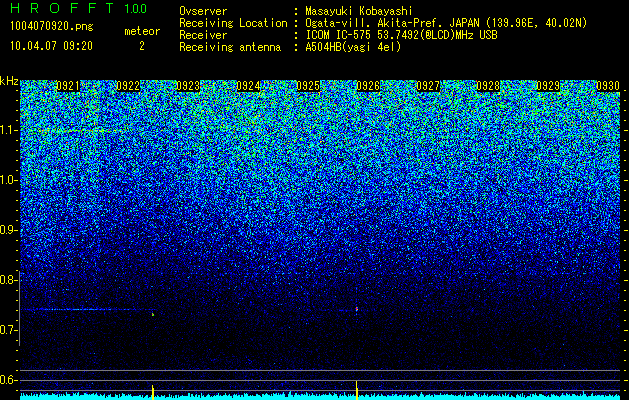Click the 0928 time label
The width and height of the screenshot is (629, 400).
[488, 86]
